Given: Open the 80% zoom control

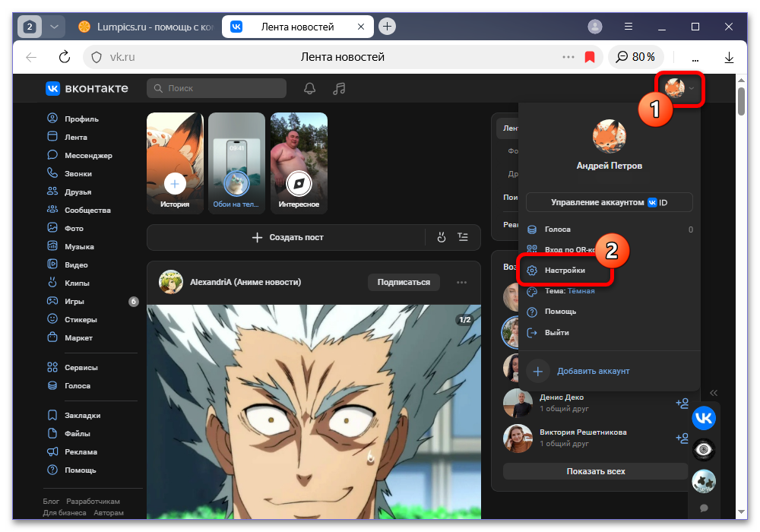Looking at the screenshot, I should pos(635,57).
